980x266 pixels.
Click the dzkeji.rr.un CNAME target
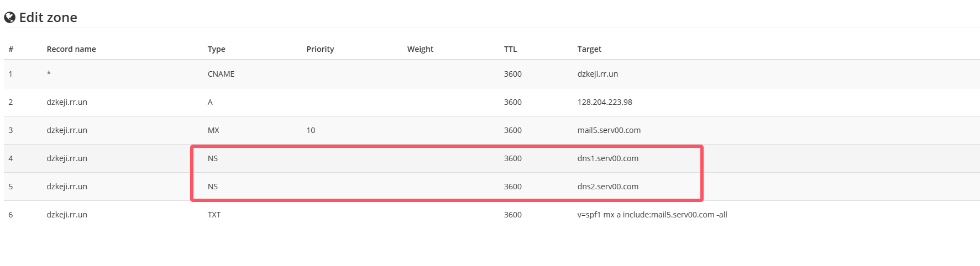pos(598,74)
